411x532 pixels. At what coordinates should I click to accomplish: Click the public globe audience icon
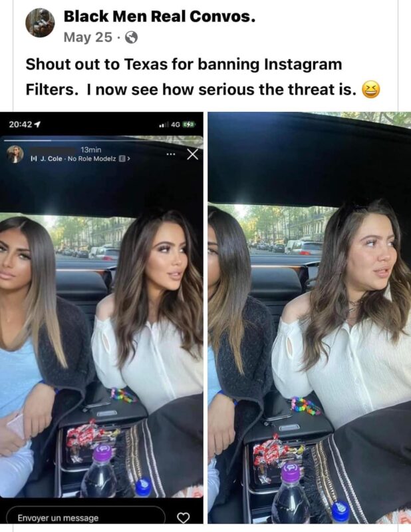click(x=132, y=37)
